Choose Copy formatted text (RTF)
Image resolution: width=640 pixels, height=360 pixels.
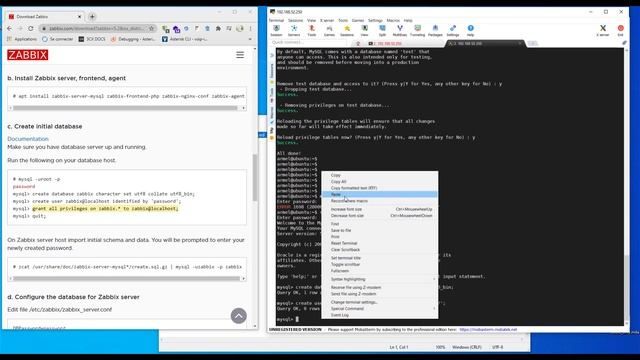coord(380,188)
